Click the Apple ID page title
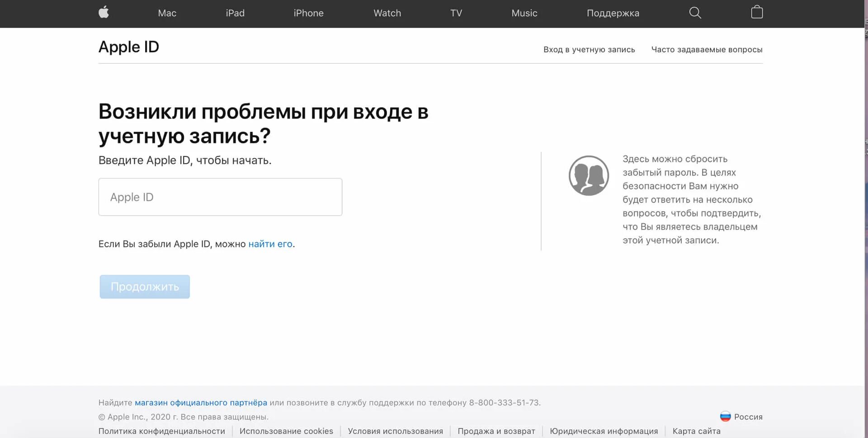The width and height of the screenshot is (868, 438). point(129,47)
